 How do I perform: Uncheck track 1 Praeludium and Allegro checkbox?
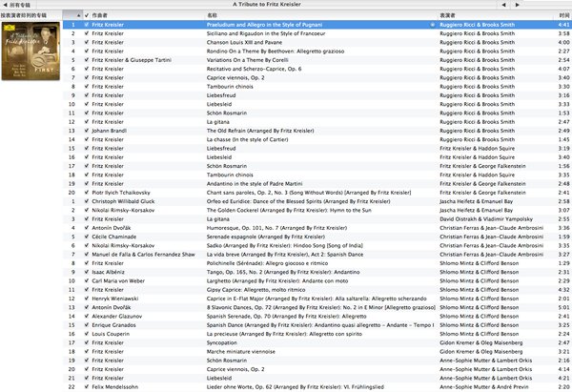click(87, 23)
